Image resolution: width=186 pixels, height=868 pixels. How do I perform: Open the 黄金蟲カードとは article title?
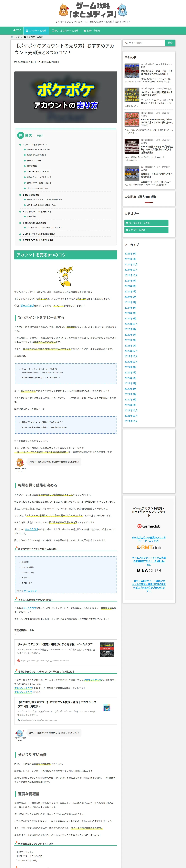(x=157, y=175)
